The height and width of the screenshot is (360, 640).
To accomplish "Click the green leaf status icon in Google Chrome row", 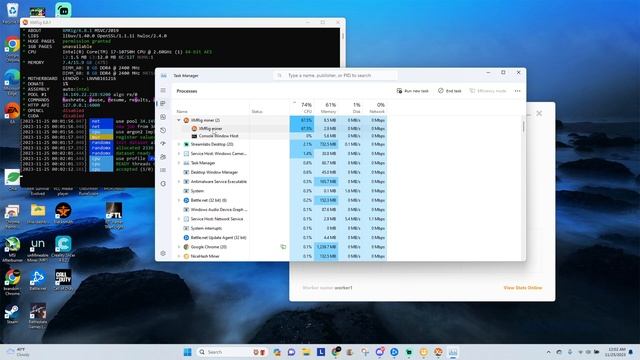I will point(283,247).
